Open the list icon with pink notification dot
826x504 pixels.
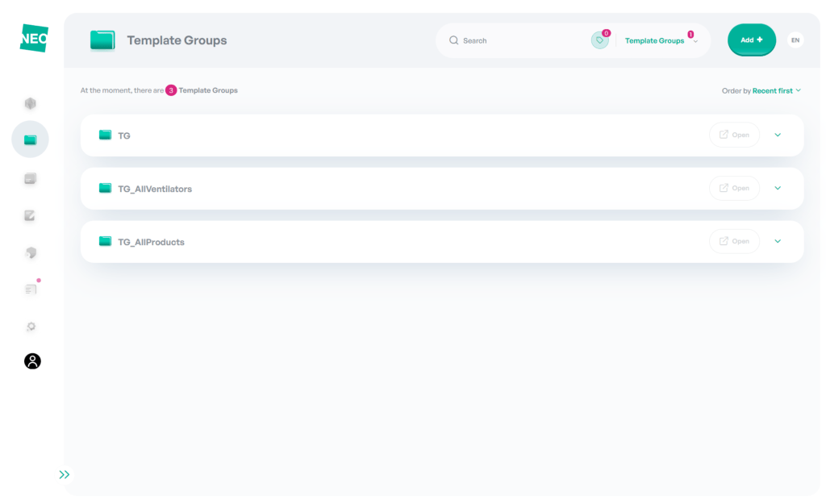point(31,289)
